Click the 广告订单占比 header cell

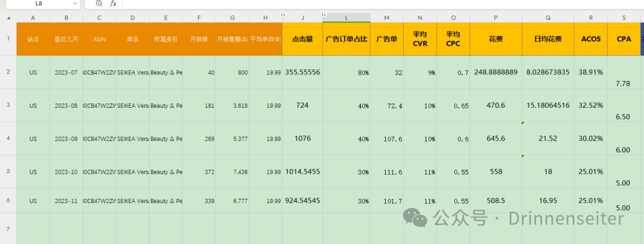(346, 39)
